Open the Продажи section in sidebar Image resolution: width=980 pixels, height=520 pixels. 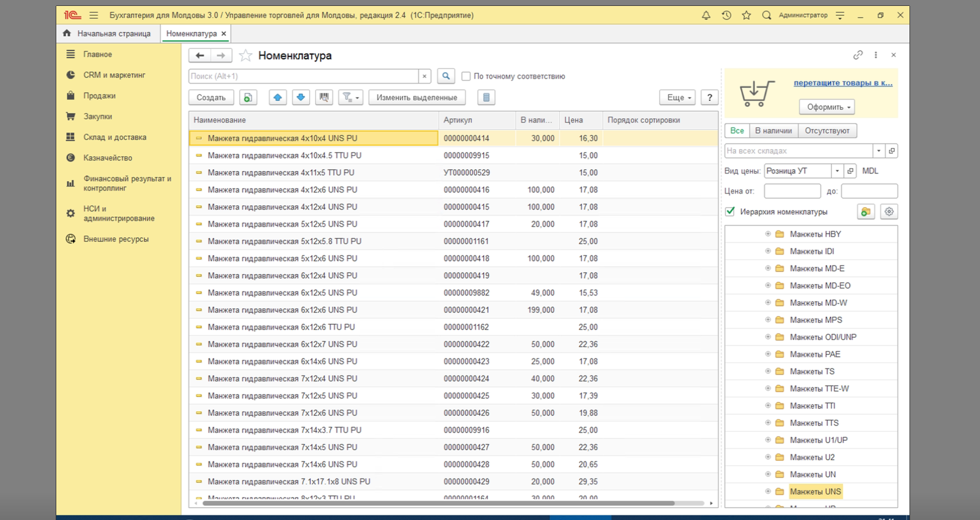(99, 96)
